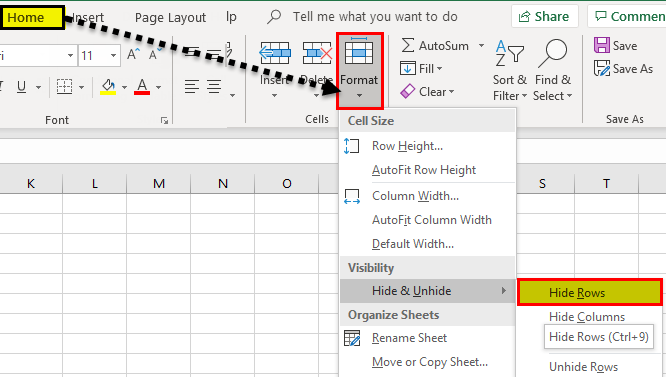Click Hide Rows in the submenu
Screen dimensions: 666x377
coord(590,292)
